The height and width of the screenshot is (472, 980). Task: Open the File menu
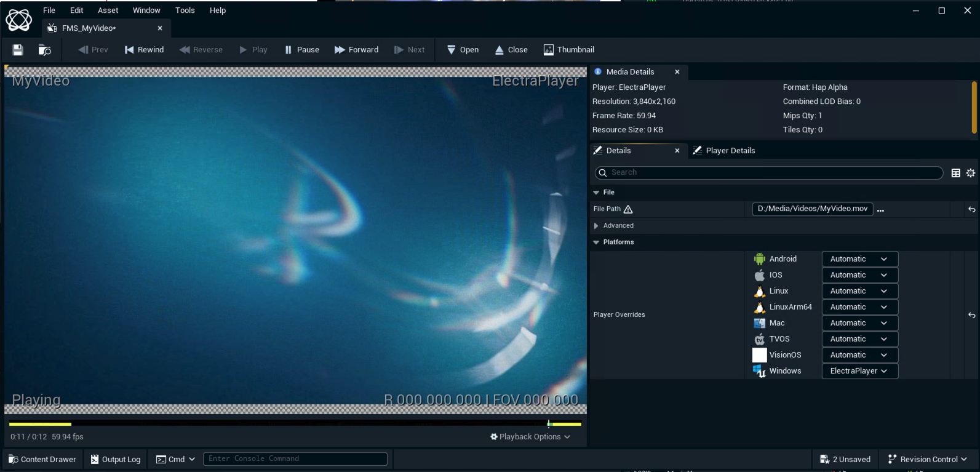pos(49,10)
